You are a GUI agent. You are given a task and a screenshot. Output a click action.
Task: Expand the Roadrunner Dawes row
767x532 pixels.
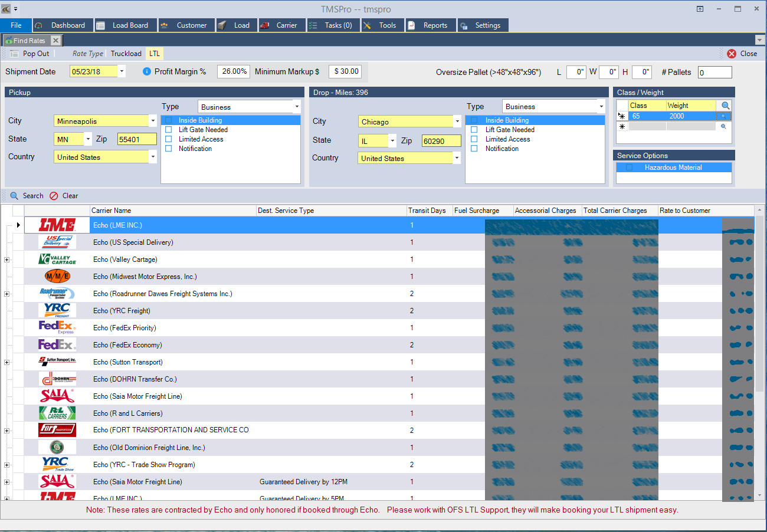tap(6, 294)
